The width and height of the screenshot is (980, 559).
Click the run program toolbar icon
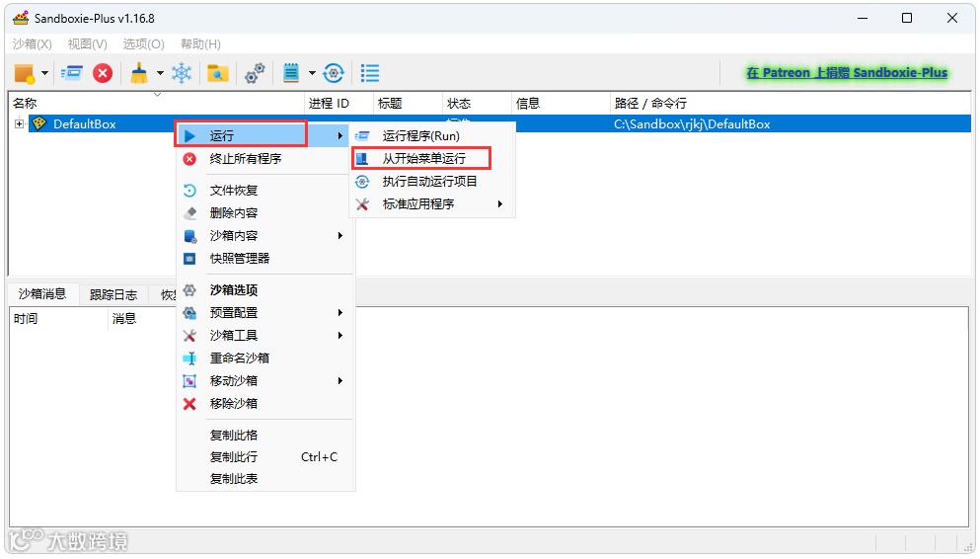point(72,73)
